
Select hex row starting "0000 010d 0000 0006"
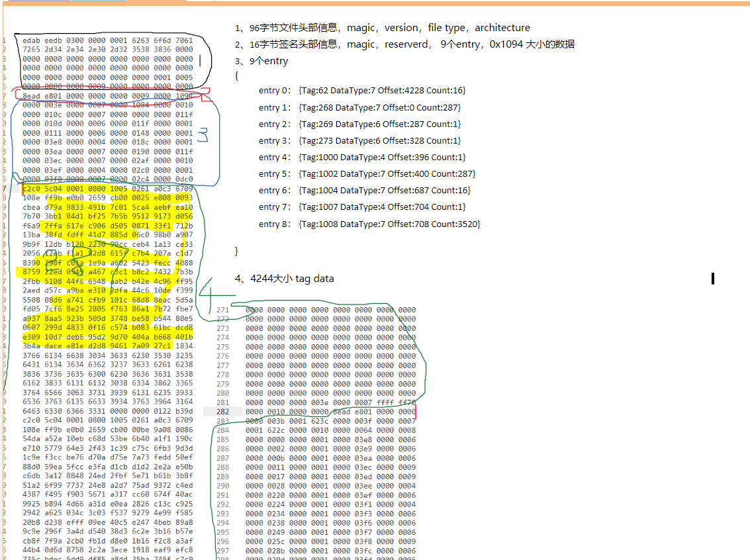point(108,124)
